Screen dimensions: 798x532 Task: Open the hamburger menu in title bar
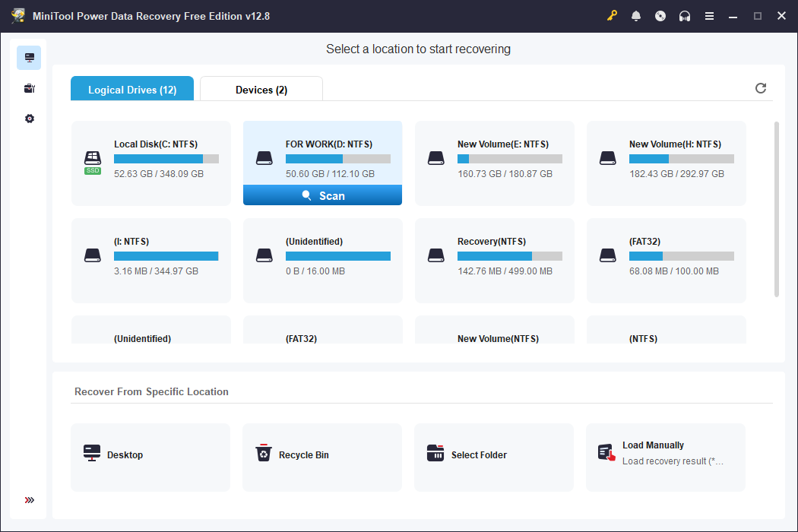click(709, 15)
